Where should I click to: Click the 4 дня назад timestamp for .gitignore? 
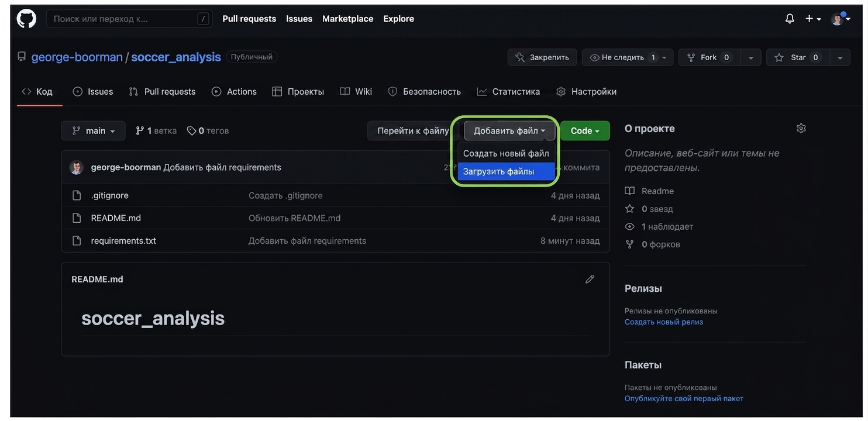click(575, 195)
